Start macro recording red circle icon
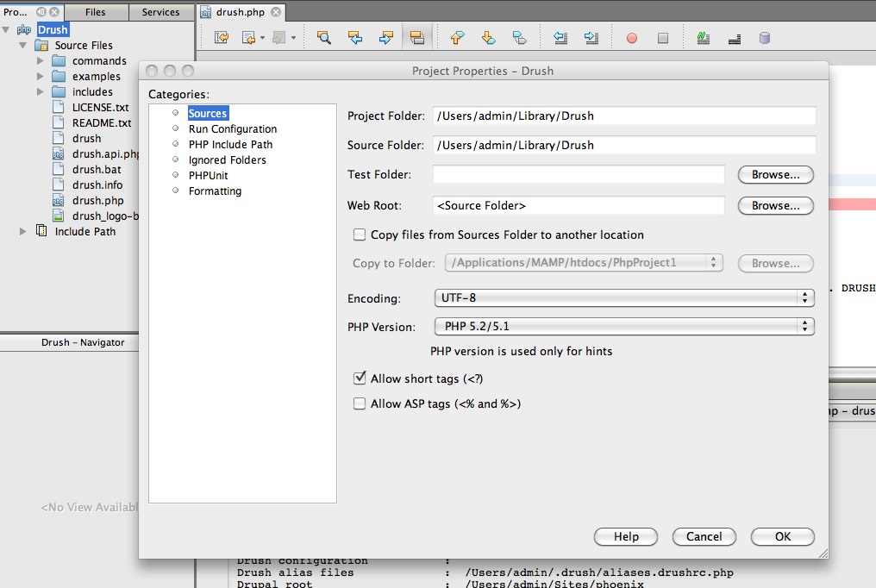The height and width of the screenshot is (588, 876). point(632,38)
